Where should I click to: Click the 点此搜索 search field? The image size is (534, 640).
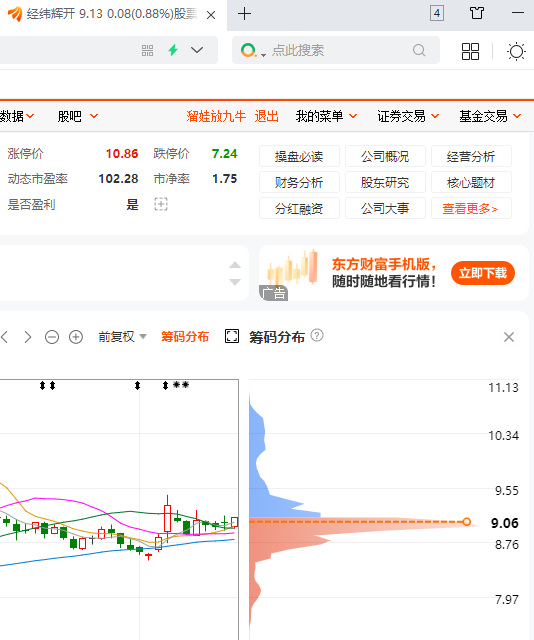click(x=336, y=50)
